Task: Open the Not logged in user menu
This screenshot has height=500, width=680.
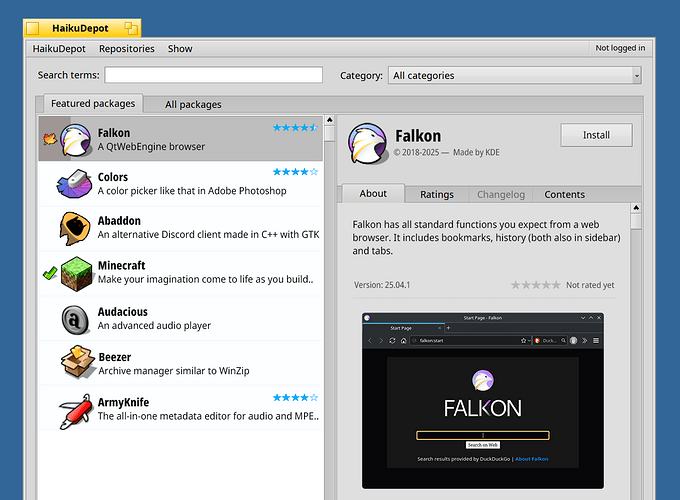Action: pyautogui.click(x=620, y=48)
